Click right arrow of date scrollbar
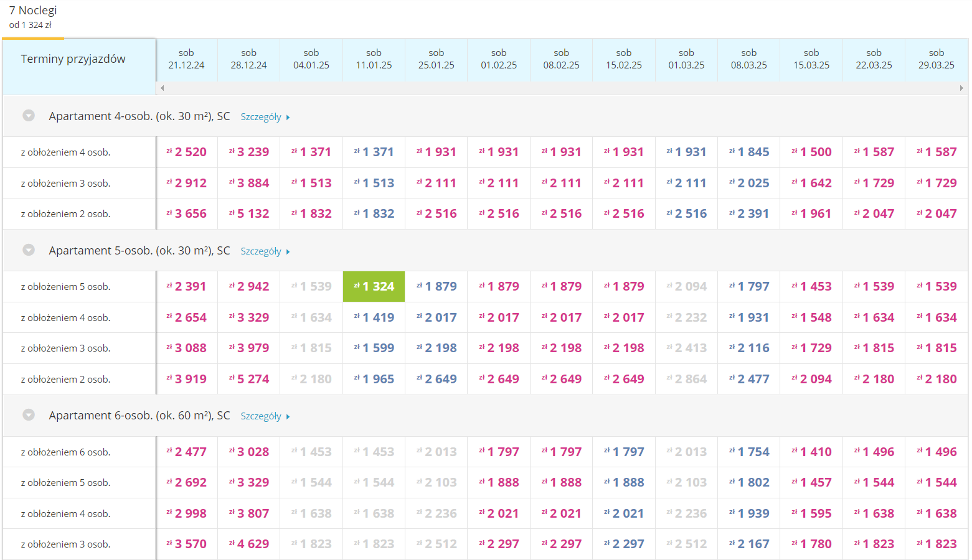Viewport: 972px width, 560px height. [x=961, y=88]
